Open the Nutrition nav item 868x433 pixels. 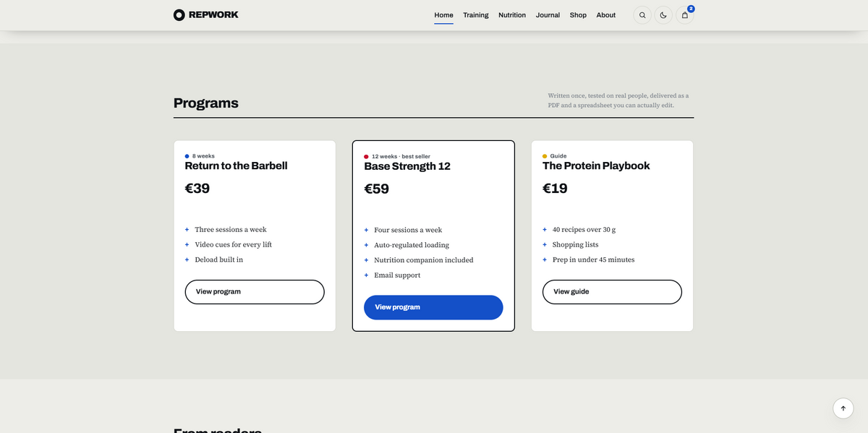coord(512,15)
